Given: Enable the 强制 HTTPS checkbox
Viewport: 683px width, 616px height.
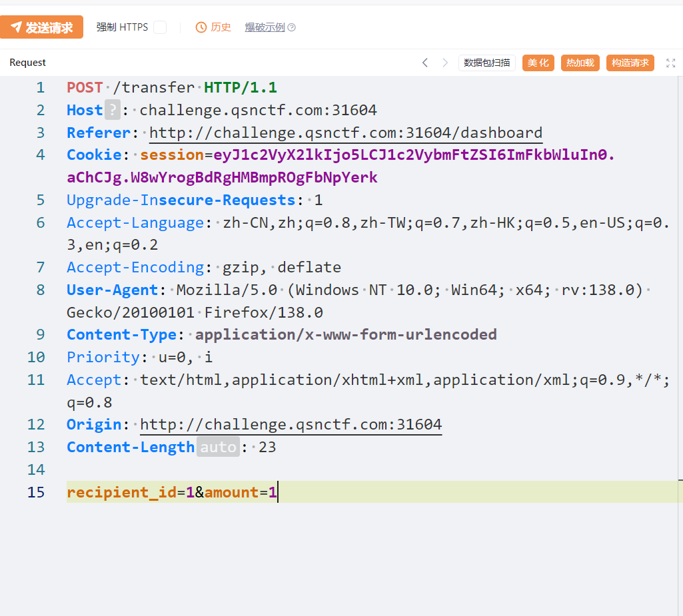Looking at the screenshot, I should tap(160, 27).
